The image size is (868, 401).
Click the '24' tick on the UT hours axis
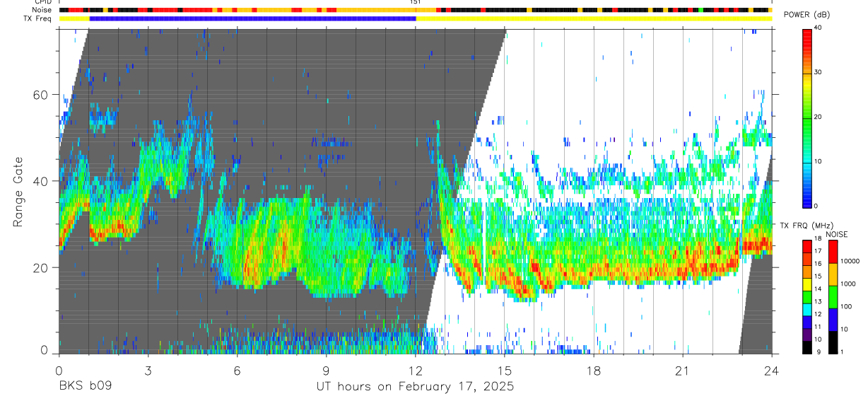pos(772,371)
